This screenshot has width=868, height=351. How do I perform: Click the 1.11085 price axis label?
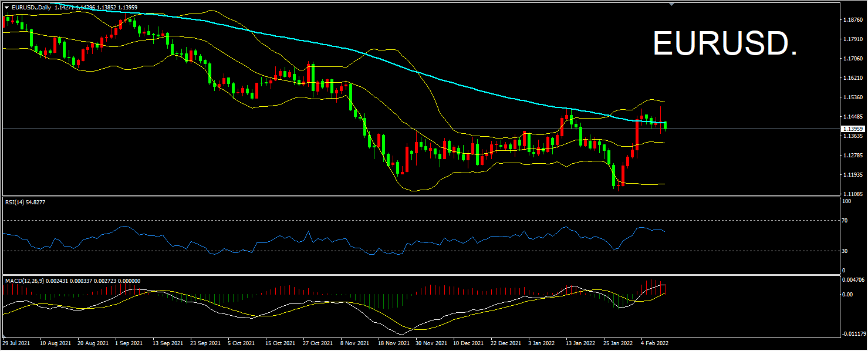point(852,194)
